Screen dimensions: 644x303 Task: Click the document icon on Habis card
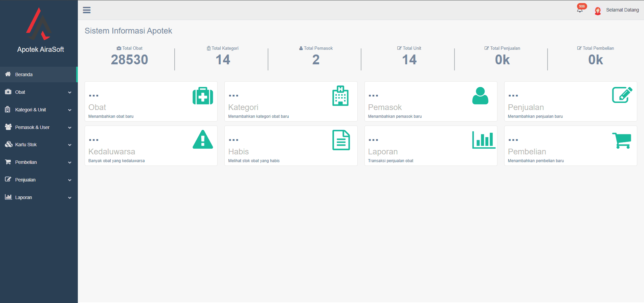341,140
